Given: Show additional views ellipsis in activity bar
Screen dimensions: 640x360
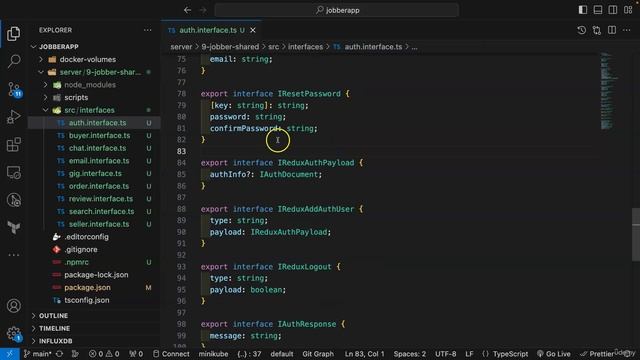Looking at the screenshot, I should (x=13, y=255).
